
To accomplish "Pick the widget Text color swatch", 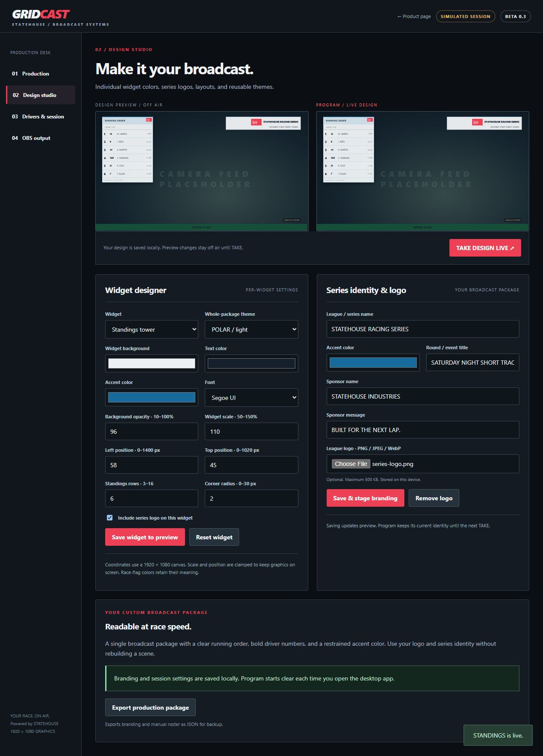I will [x=251, y=363].
